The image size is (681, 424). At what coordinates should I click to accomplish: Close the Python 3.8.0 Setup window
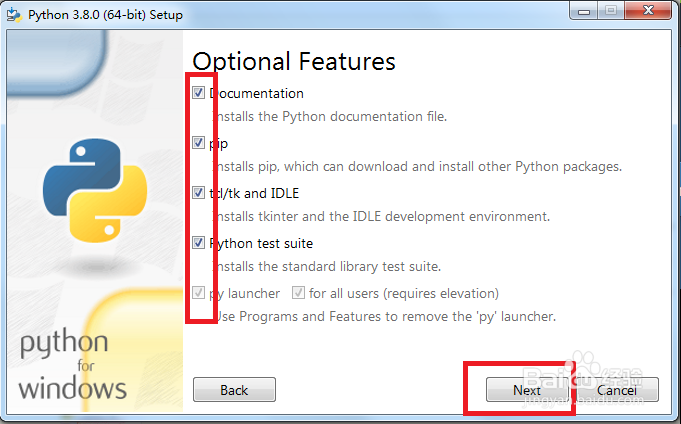[646, 13]
